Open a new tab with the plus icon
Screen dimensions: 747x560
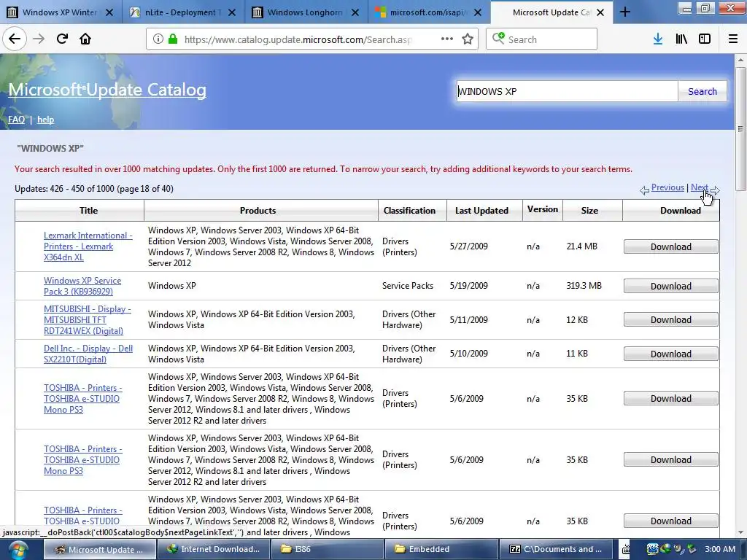tap(625, 12)
